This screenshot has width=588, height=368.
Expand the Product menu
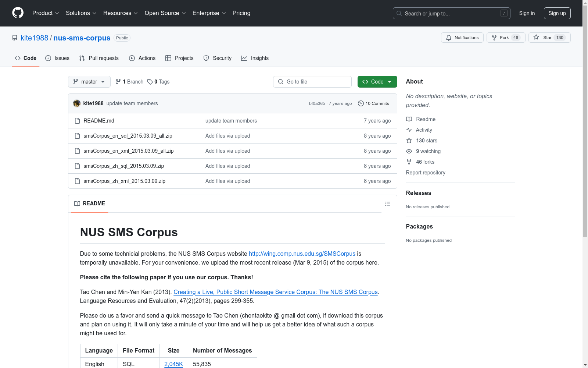click(46, 13)
